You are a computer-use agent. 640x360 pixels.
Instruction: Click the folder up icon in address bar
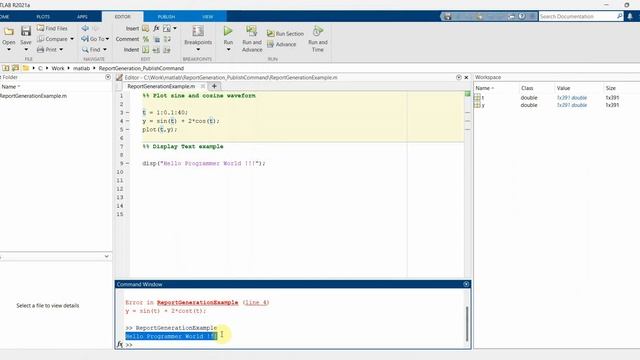point(6,68)
